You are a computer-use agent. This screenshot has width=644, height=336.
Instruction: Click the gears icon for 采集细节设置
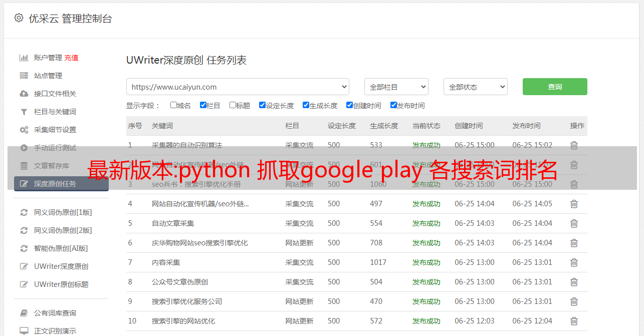[24, 130]
